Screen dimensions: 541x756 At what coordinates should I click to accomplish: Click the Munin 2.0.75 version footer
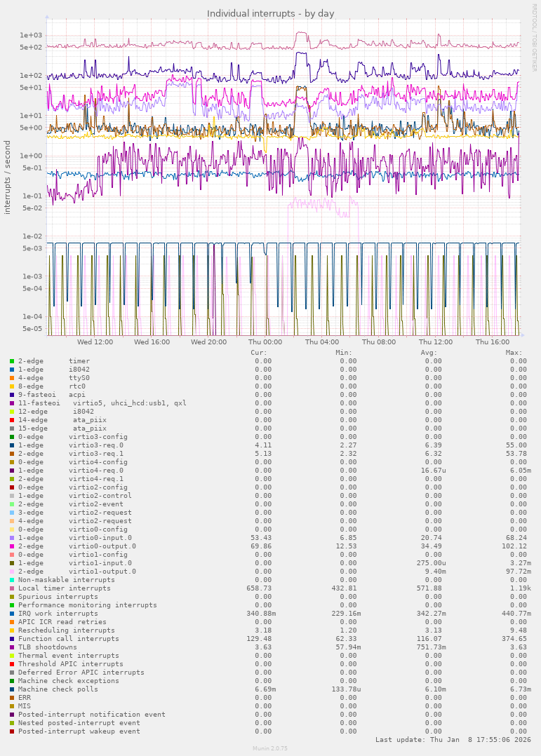pos(270,749)
